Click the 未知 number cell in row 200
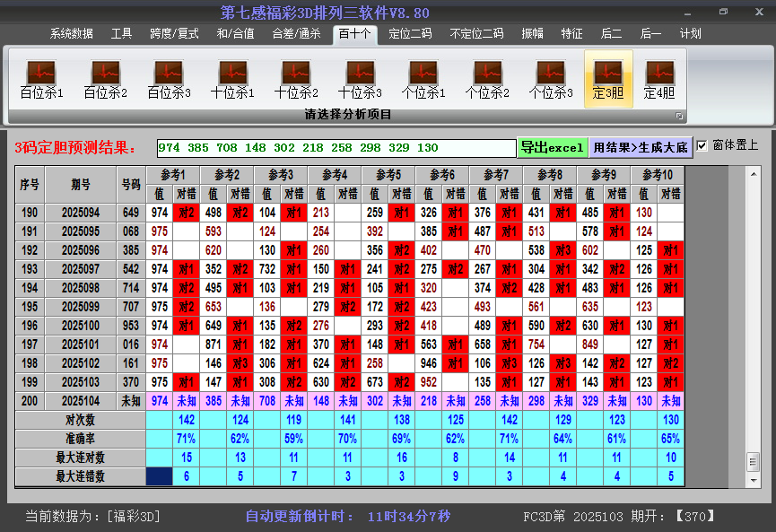Viewport: 776px width, 532px height. (x=131, y=401)
